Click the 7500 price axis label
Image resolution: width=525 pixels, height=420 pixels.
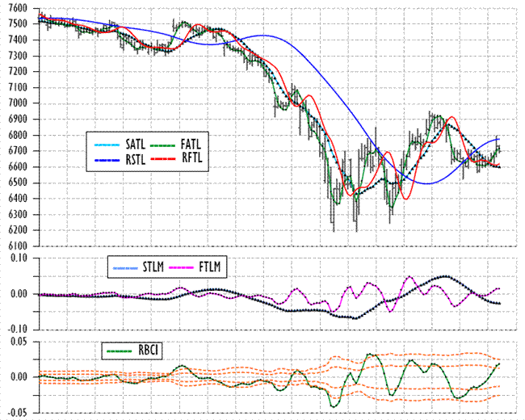tap(18, 24)
